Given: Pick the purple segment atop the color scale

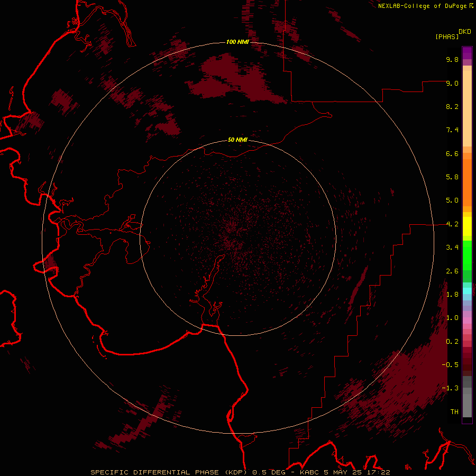Looking at the screenshot, I should (x=467, y=53).
